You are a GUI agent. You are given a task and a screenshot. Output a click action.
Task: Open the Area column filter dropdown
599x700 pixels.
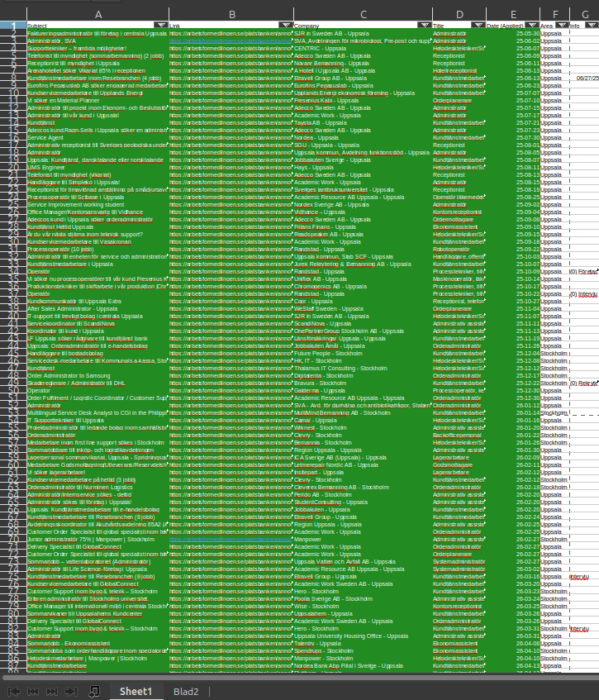click(x=562, y=26)
